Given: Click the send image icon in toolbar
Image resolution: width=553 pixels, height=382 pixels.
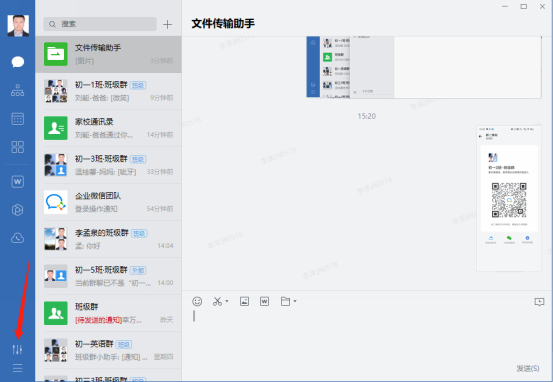Looking at the screenshot, I should point(244,301).
